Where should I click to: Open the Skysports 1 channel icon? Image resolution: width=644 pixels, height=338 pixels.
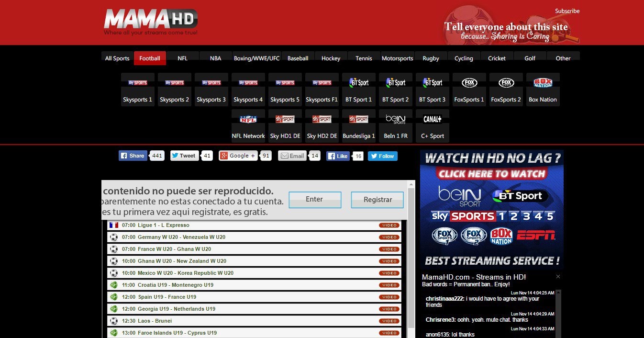(x=137, y=90)
